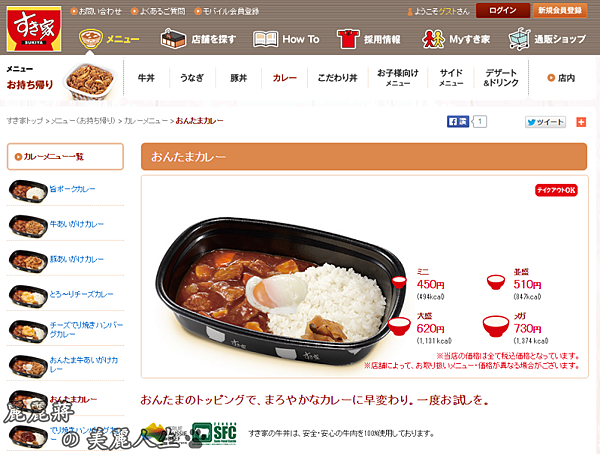Image resolution: width=600 pixels, height=454 pixels.
Task: Share with the Facebook like button
Action: coord(458,122)
